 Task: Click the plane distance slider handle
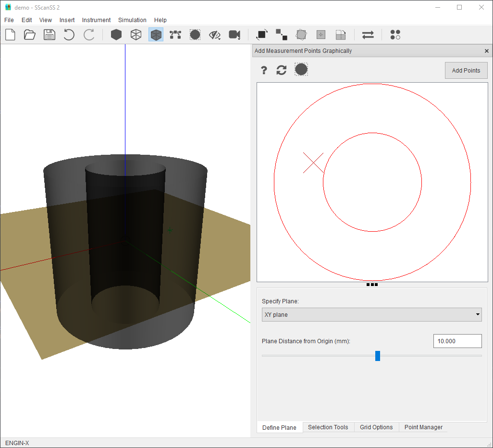pyautogui.click(x=378, y=356)
